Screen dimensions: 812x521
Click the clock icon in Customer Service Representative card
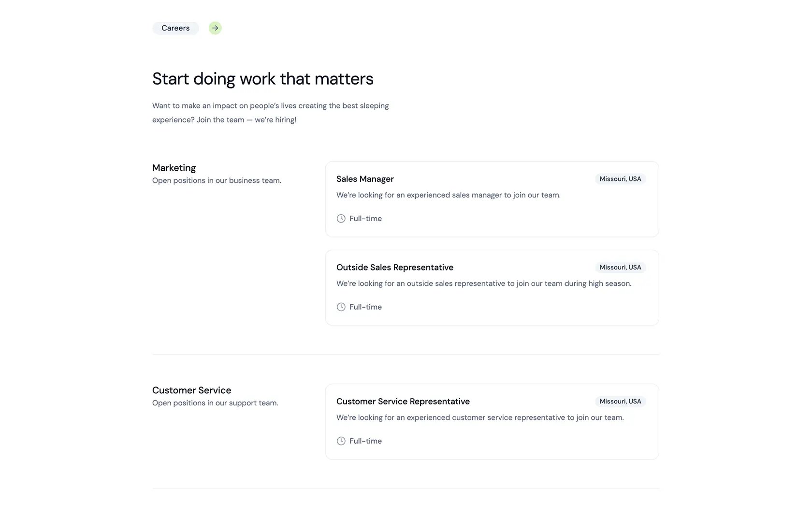[341, 441]
